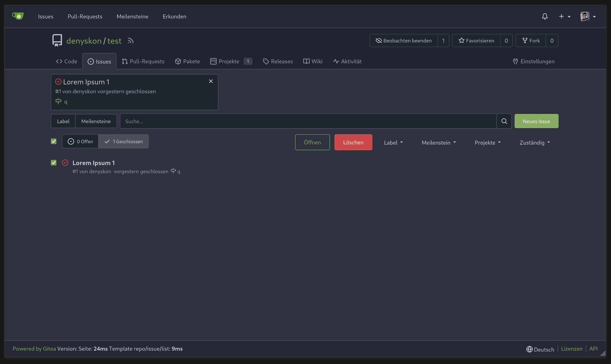Toggle the select-all issues checkbox
611x364 pixels.
pyautogui.click(x=54, y=141)
